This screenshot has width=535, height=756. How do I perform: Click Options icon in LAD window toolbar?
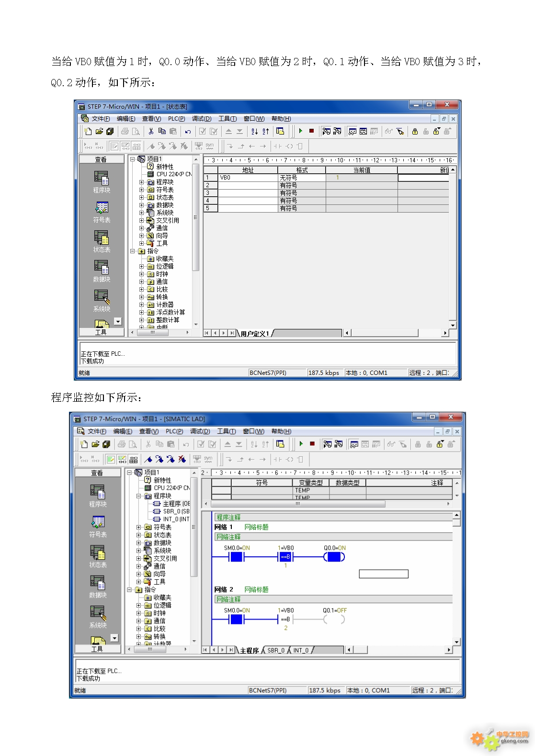click(280, 444)
